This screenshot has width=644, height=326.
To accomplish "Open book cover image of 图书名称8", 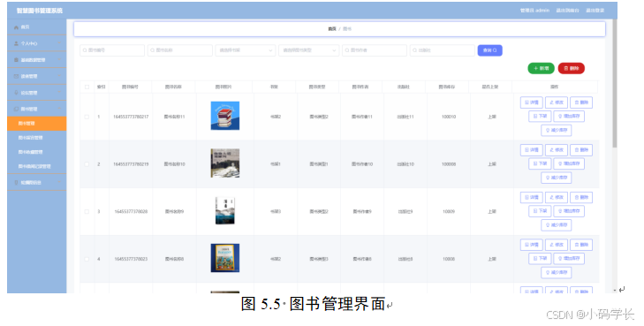I will [x=225, y=258].
